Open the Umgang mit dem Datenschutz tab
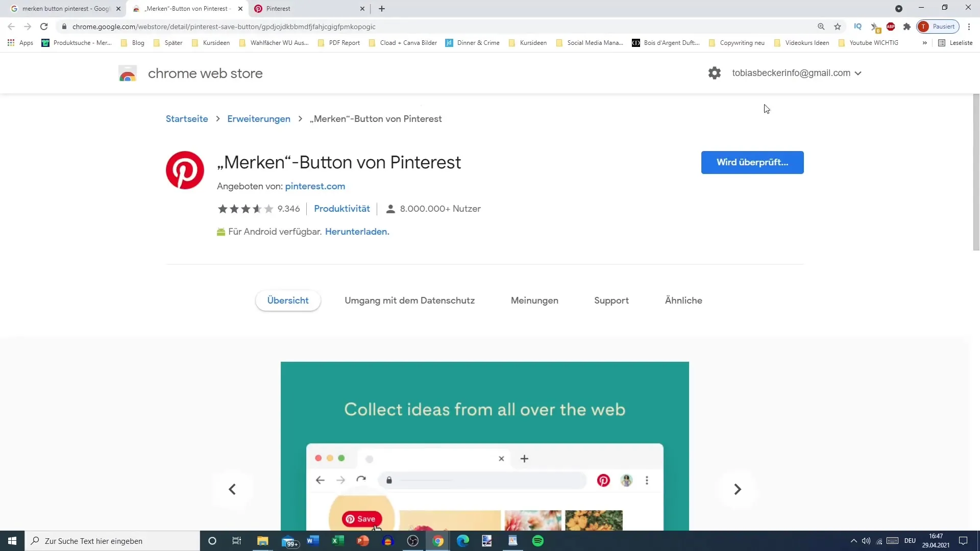The image size is (980, 551). click(x=409, y=300)
